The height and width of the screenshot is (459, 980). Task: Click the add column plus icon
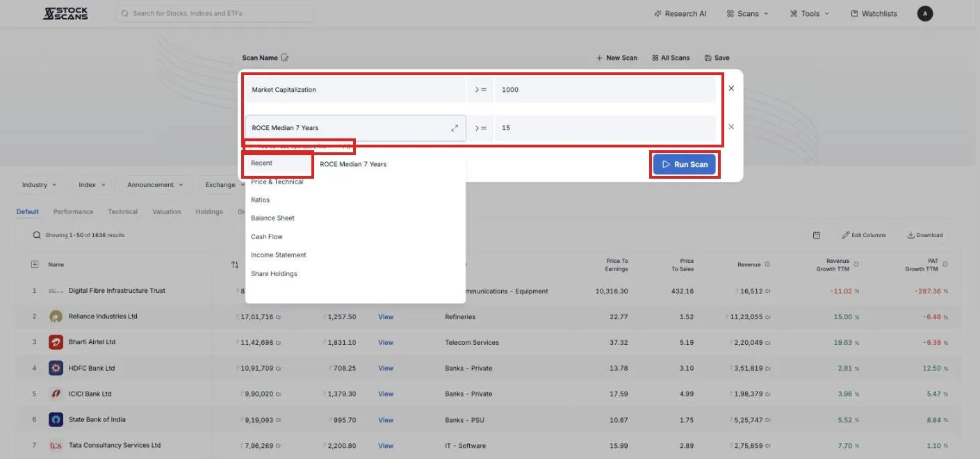click(x=35, y=264)
